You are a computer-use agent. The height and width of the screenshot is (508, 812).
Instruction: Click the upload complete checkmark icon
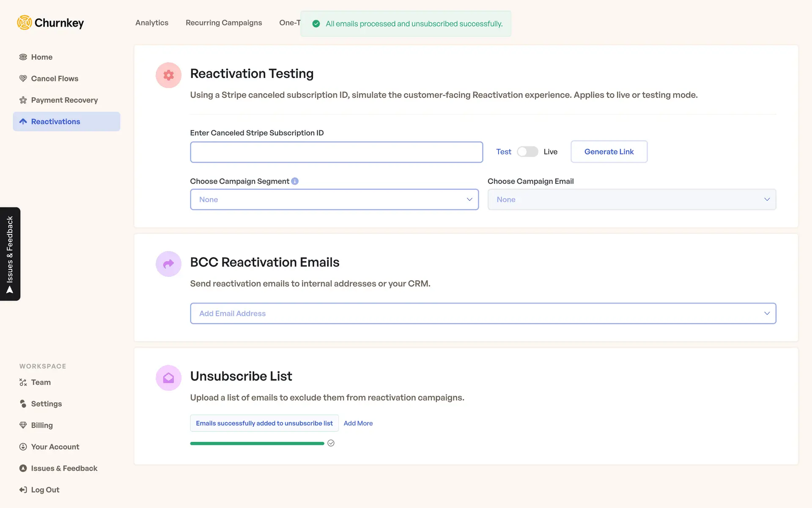pos(331,443)
